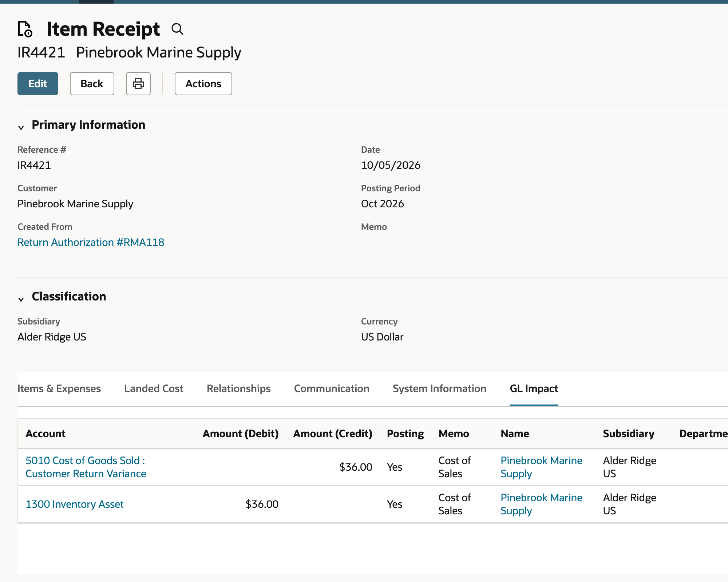Click the date value 10/05/2026
Screen dimensions: 728x582
[x=391, y=165]
